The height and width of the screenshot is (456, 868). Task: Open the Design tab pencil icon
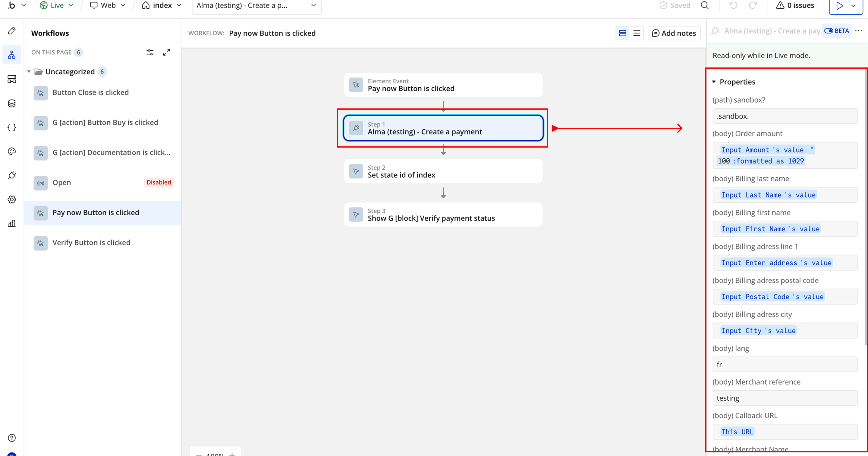[12, 31]
